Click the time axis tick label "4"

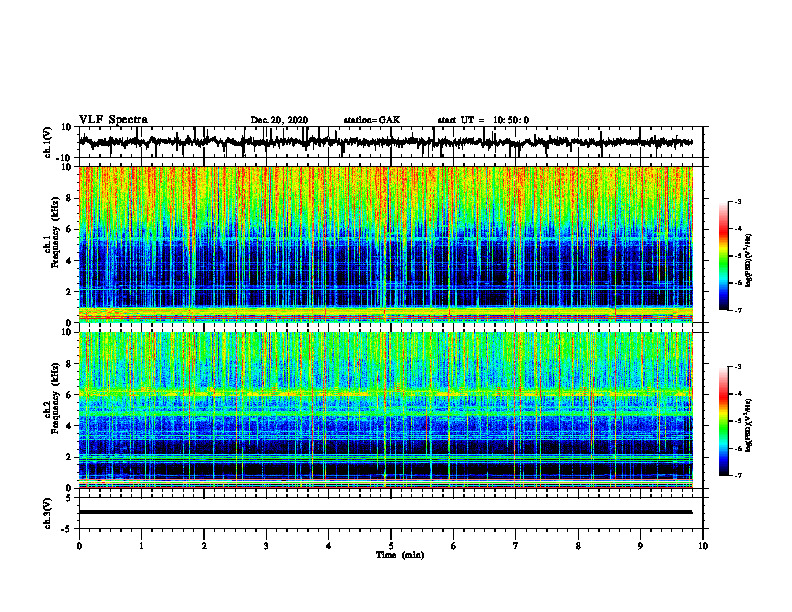329,546
